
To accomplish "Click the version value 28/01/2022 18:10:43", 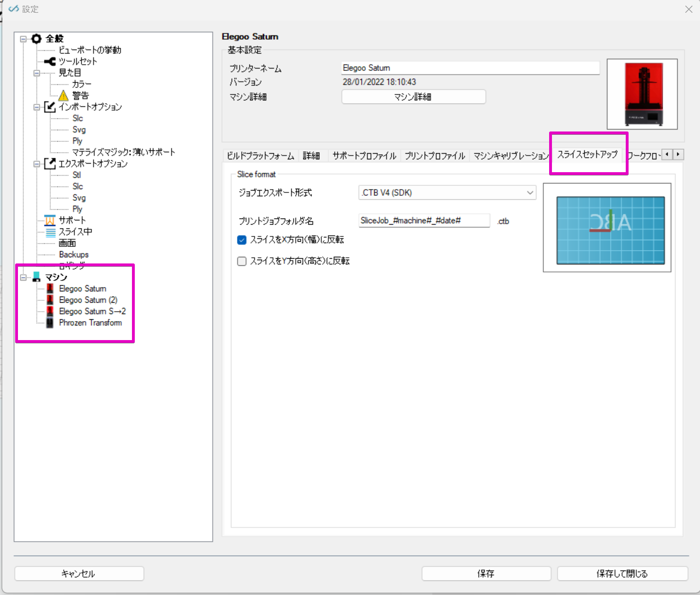I will 379,82.
